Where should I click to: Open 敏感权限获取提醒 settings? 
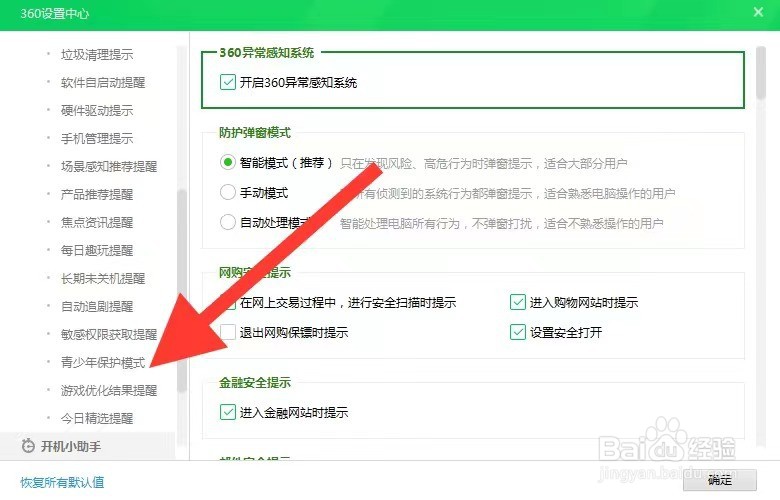click(109, 334)
